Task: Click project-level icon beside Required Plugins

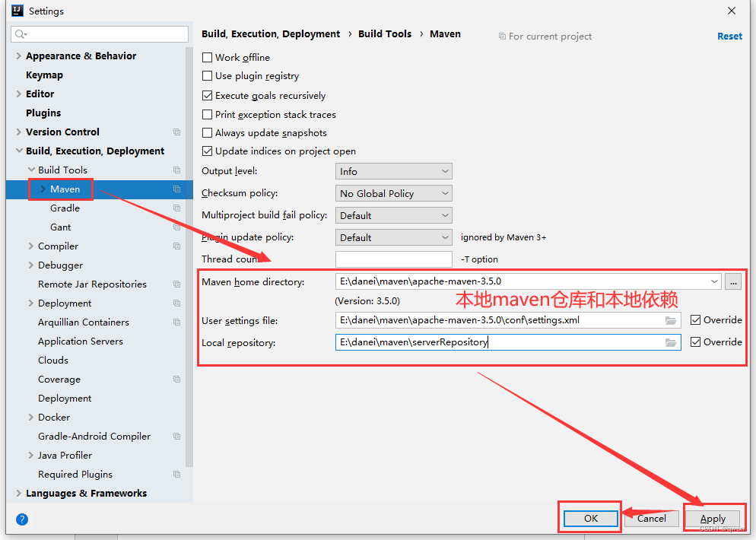Action: point(177,475)
